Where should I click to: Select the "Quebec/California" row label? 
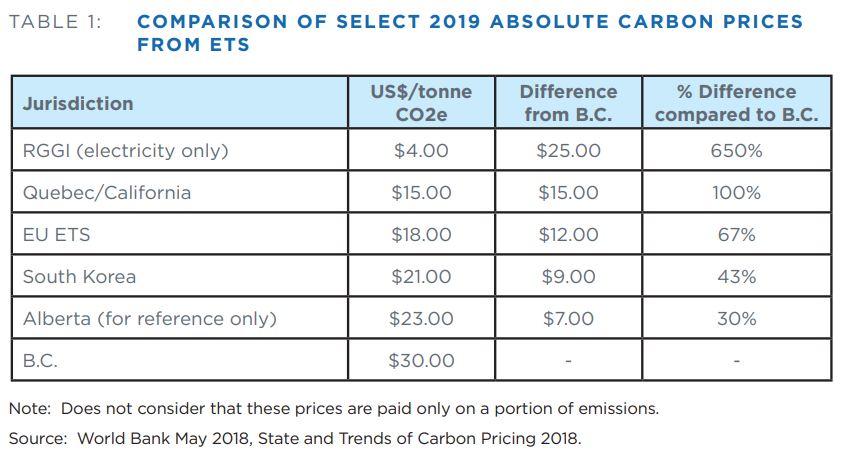click(106, 193)
